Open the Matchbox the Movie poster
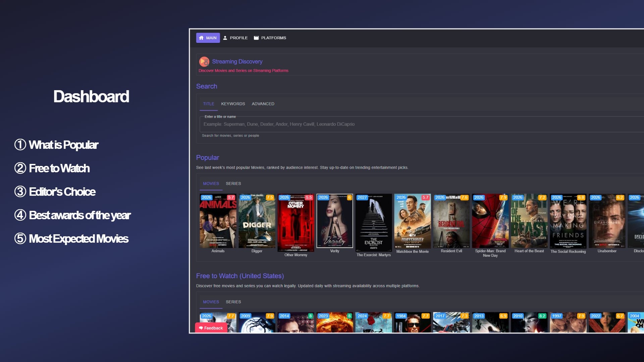This screenshot has width=644, height=362. tap(413, 221)
